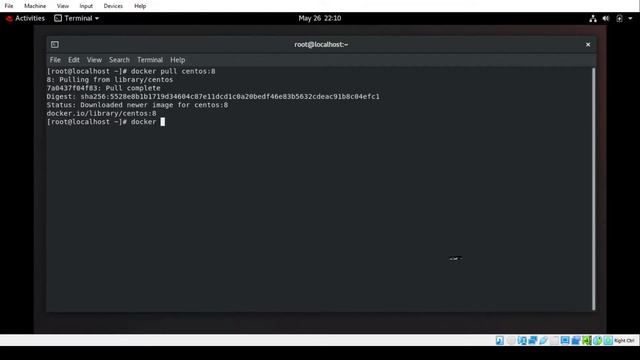The height and width of the screenshot is (360, 640).
Task: Open the VirtualBox Input menu
Action: [x=86, y=6]
